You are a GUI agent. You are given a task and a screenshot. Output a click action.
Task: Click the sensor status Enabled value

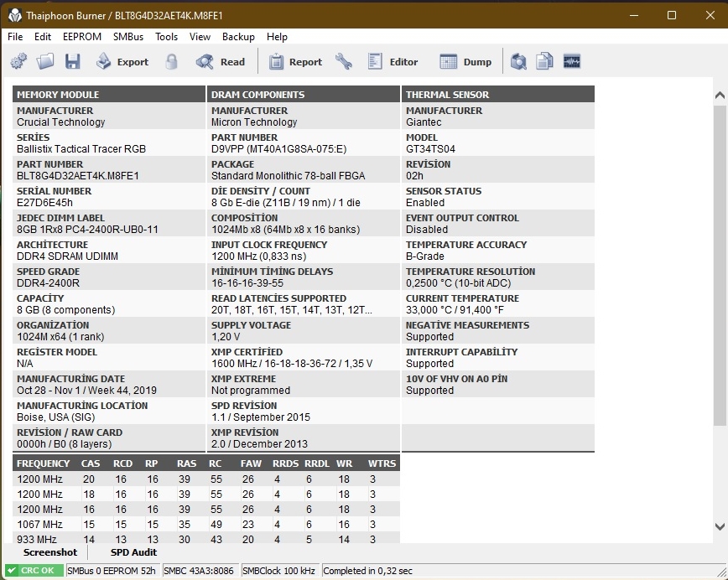click(x=425, y=203)
